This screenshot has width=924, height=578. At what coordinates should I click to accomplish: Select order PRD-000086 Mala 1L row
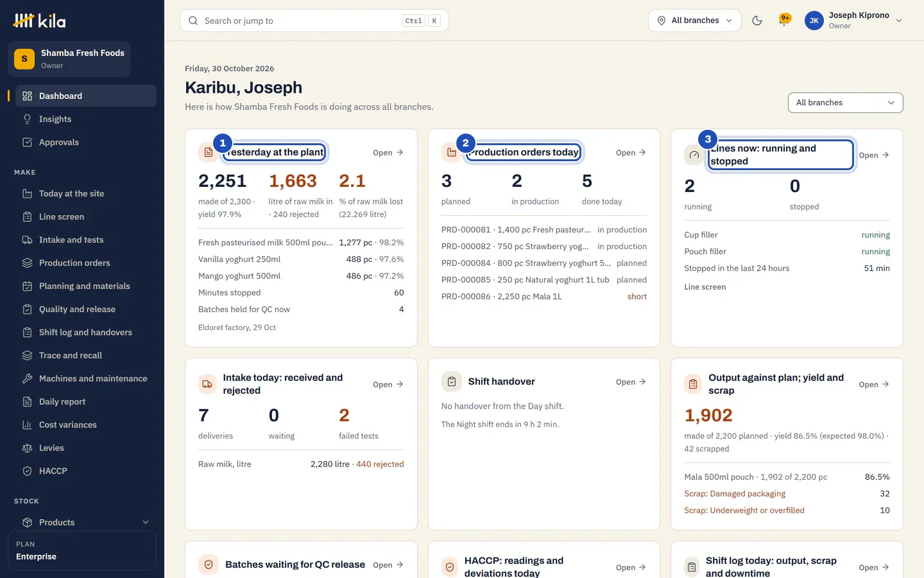(544, 296)
